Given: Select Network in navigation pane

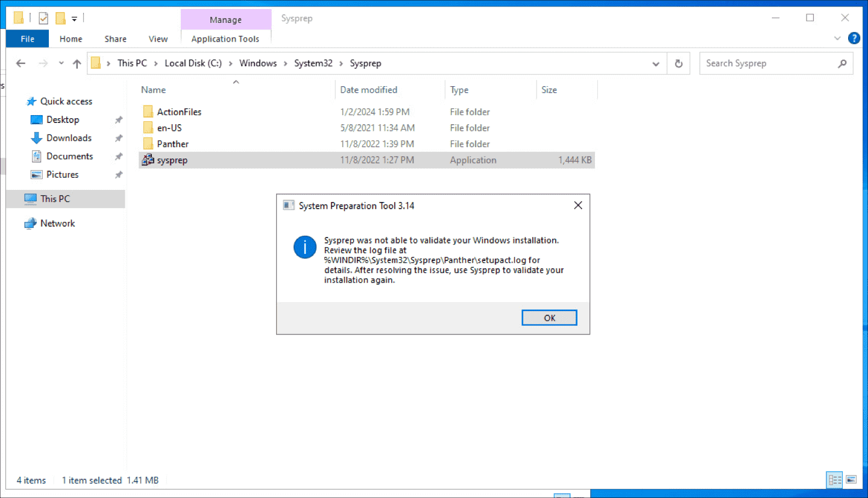Looking at the screenshot, I should (x=57, y=223).
